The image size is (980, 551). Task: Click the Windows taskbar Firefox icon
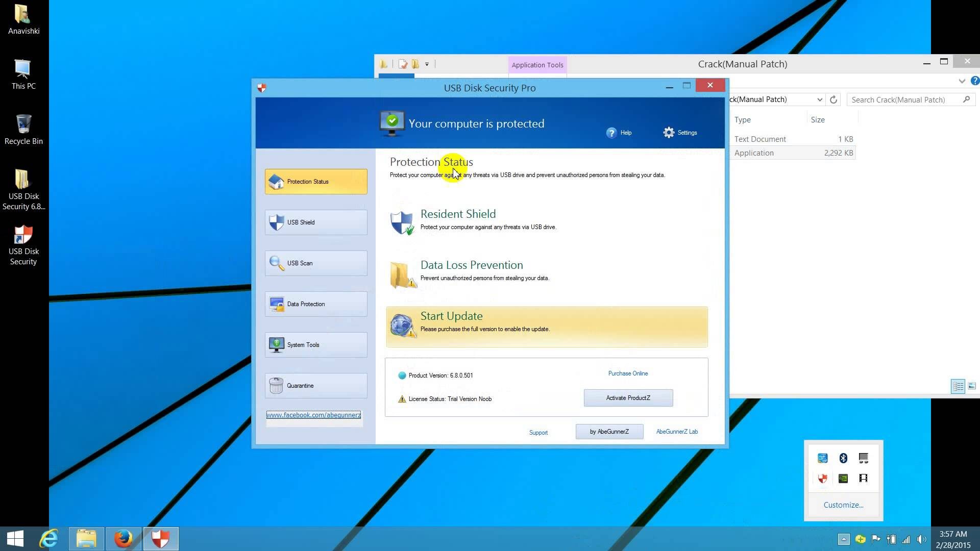123,538
